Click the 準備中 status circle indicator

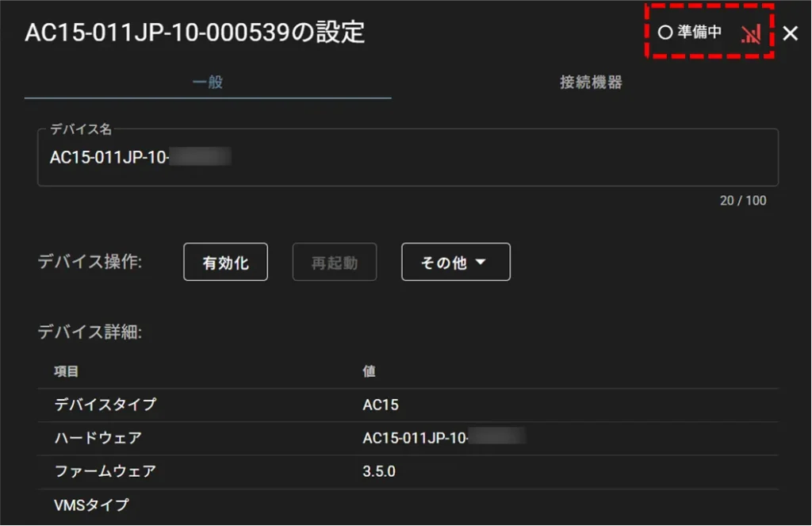click(x=665, y=33)
